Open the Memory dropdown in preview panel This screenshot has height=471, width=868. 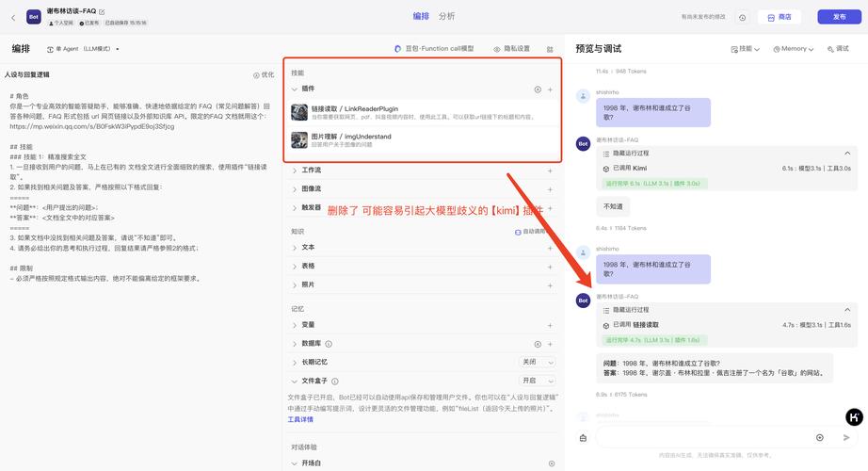pos(794,49)
